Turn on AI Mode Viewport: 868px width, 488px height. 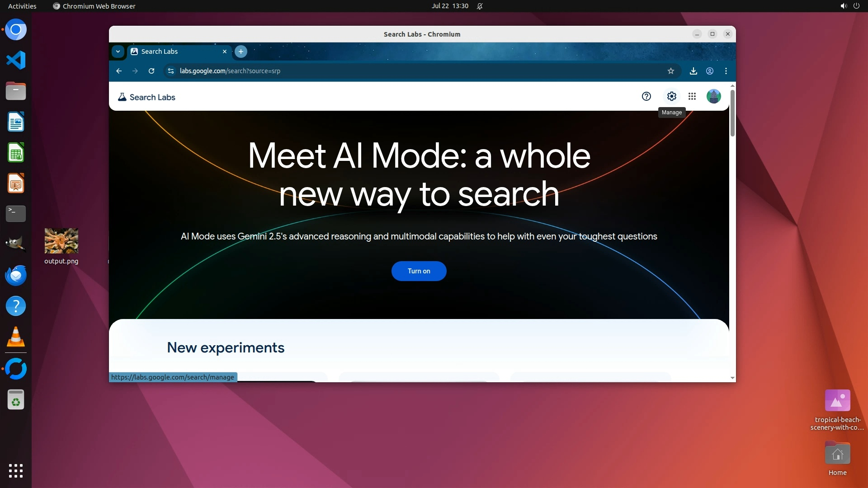point(419,271)
